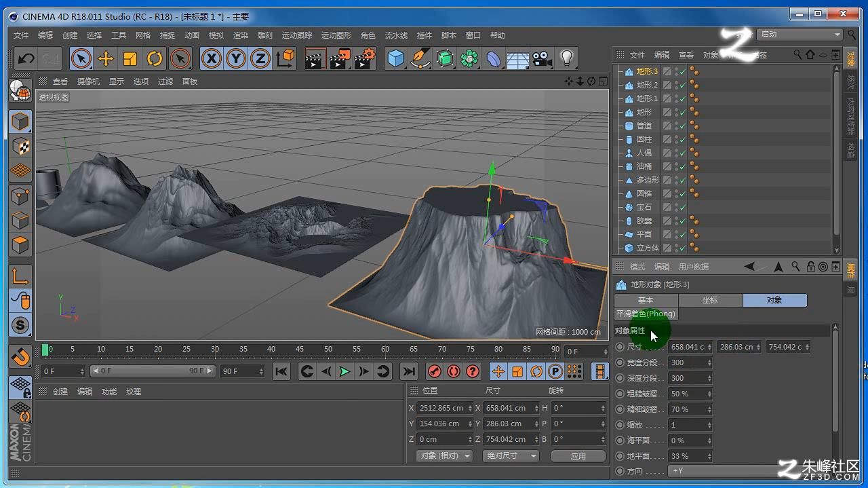
Task: Select the Live Selection tool
Action: coord(81,59)
